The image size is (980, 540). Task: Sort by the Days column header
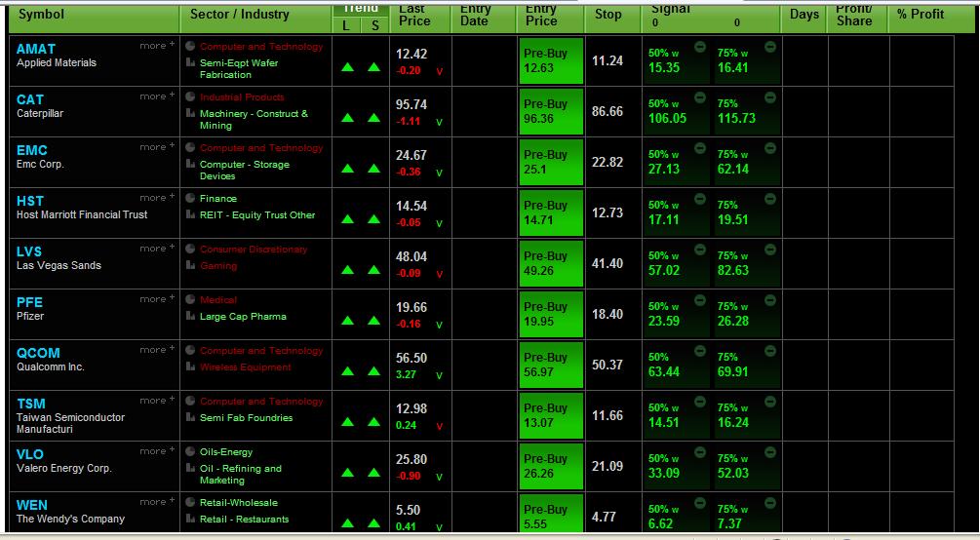[x=804, y=14]
